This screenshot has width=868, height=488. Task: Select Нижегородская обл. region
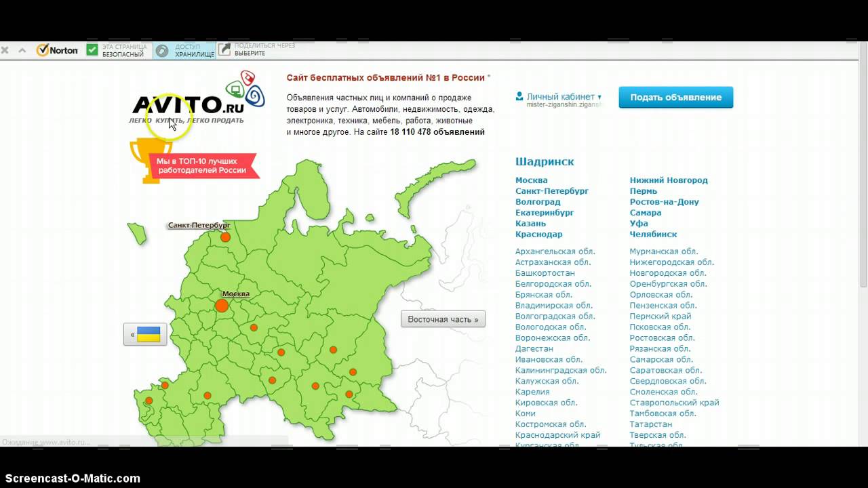[672, 262]
